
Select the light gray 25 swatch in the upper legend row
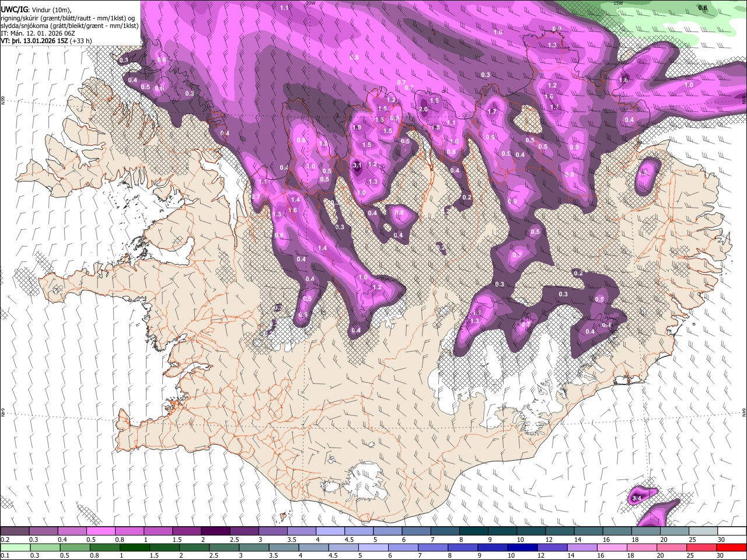point(703,531)
